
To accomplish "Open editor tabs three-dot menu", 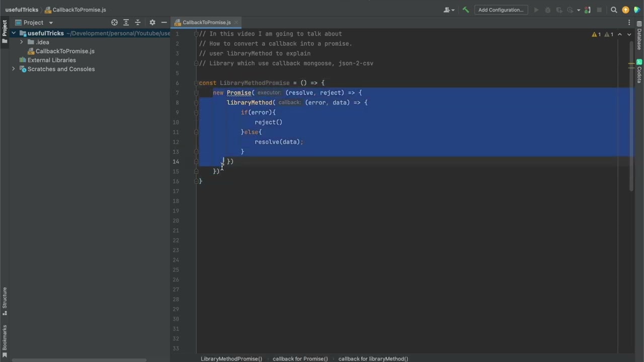I will pos(629,22).
